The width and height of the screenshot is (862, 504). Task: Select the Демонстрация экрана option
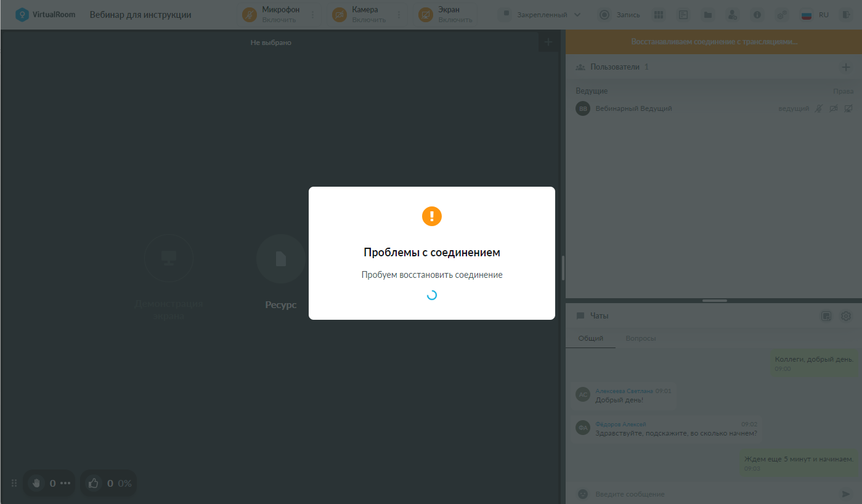(x=169, y=278)
